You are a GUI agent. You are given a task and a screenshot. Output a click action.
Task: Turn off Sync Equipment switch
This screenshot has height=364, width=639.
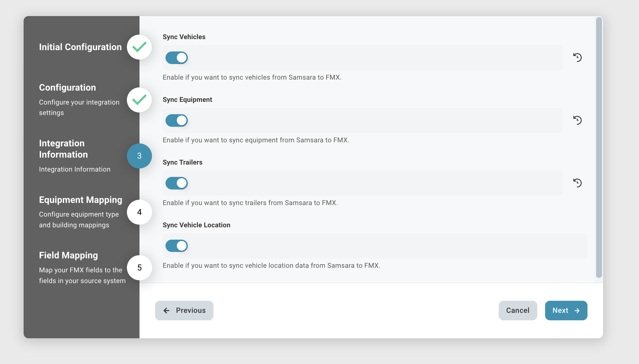point(177,120)
